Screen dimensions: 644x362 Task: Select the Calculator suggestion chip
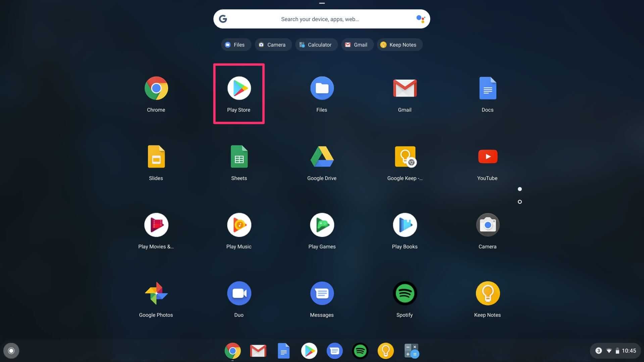coord(316,45)
